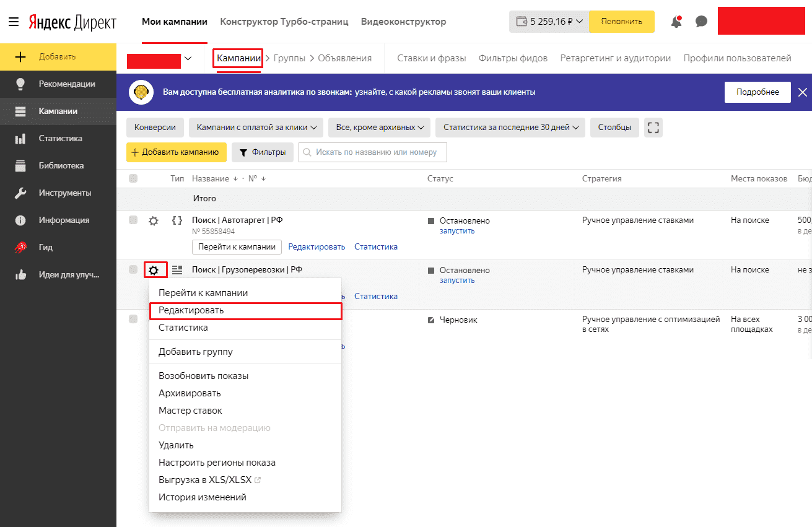Click the plus icon next to Добавить
Viewport: 812px width, 527px height.
[x=20, y=56]
